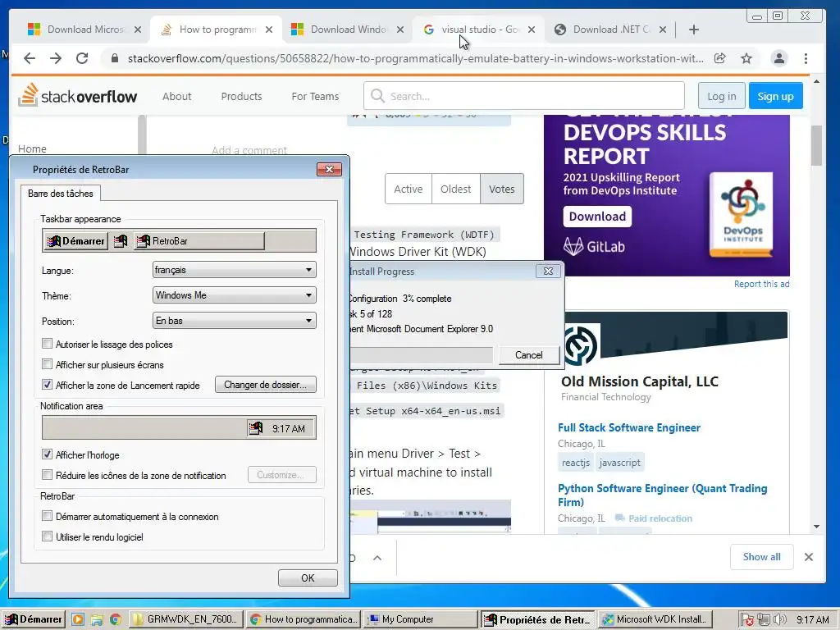
Task: Enable 'Autoriser le lissage des polices'
Action: click(47, 344)
